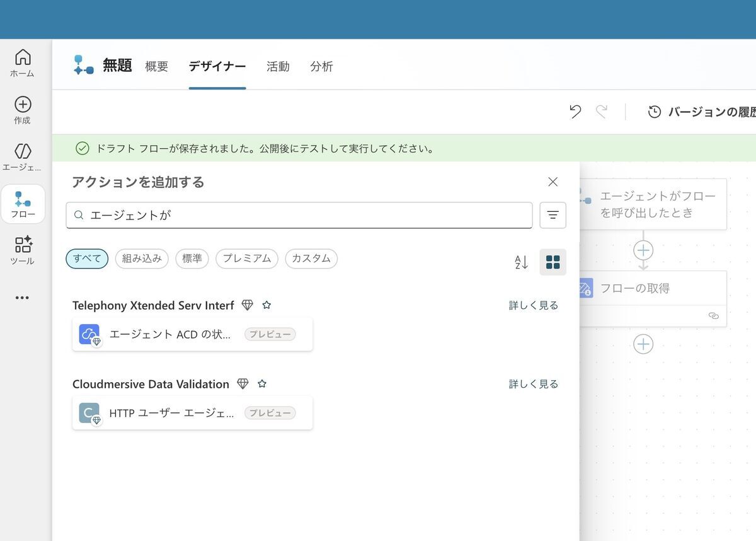Select the フローの取得 action node
Viewport: 756px width, 541px height.
653,299
